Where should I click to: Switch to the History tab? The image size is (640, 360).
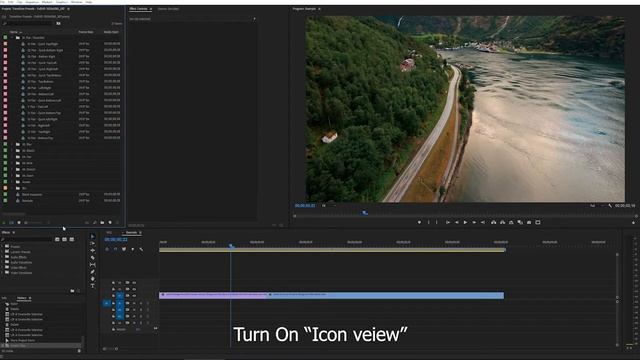click(x=22, y=298)
